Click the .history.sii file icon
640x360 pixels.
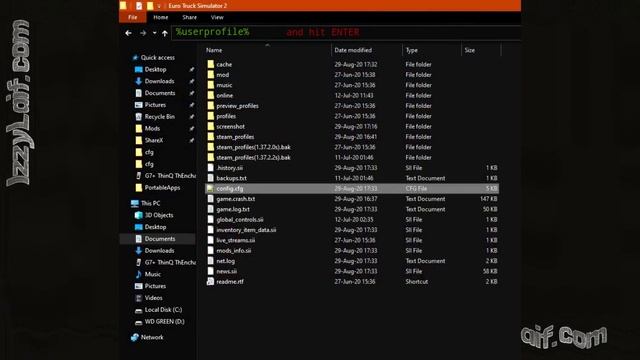[x=211, y=168]
